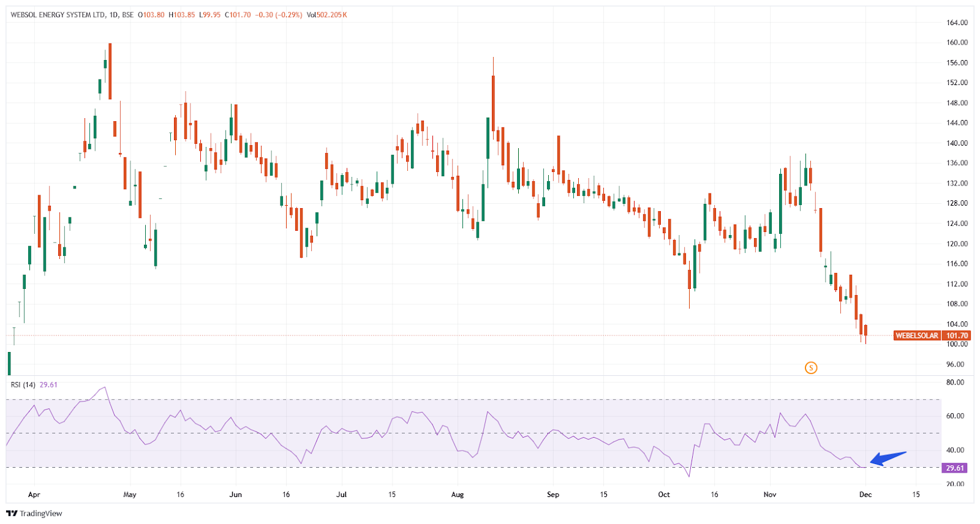
Task: Click the orange S split marker
Action: (811, 368)
